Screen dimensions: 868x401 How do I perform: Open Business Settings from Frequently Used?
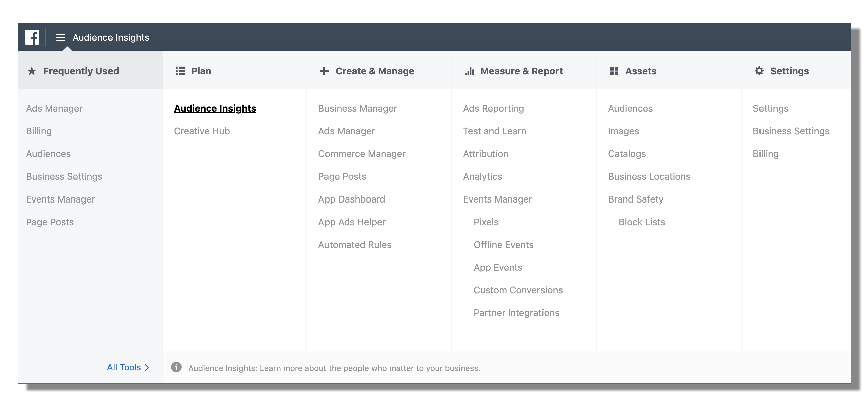[64, 176]
